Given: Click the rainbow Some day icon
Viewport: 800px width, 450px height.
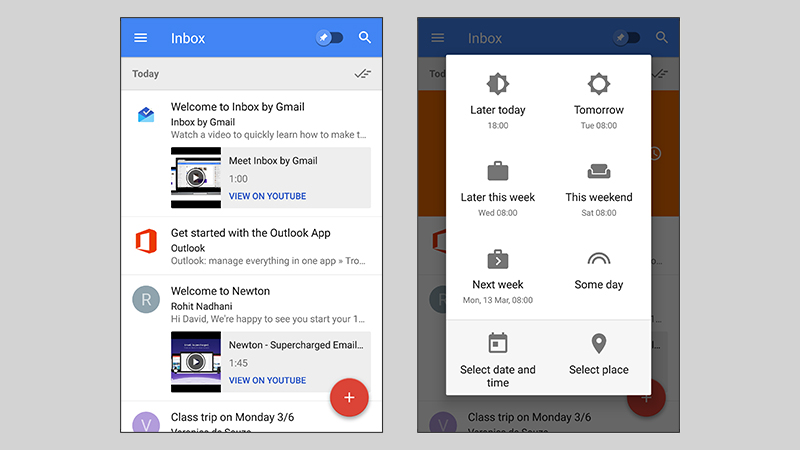Looking at the screenshot, I should tap(598, 259).
